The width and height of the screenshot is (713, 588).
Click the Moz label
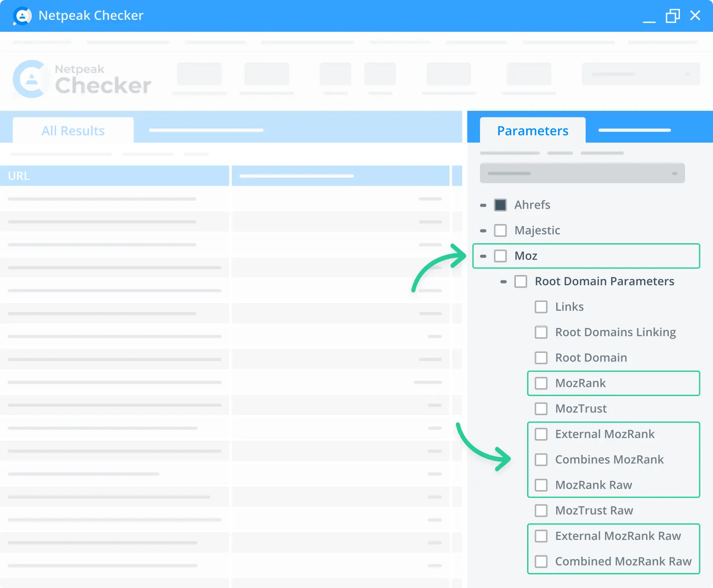click(x=526, y=256)
